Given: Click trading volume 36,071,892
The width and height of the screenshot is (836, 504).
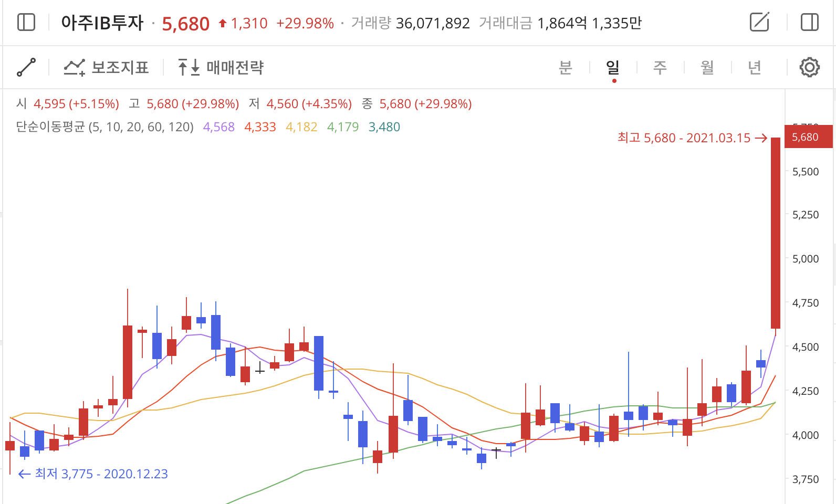Looking at the screenshot, I should click(433, 24).
